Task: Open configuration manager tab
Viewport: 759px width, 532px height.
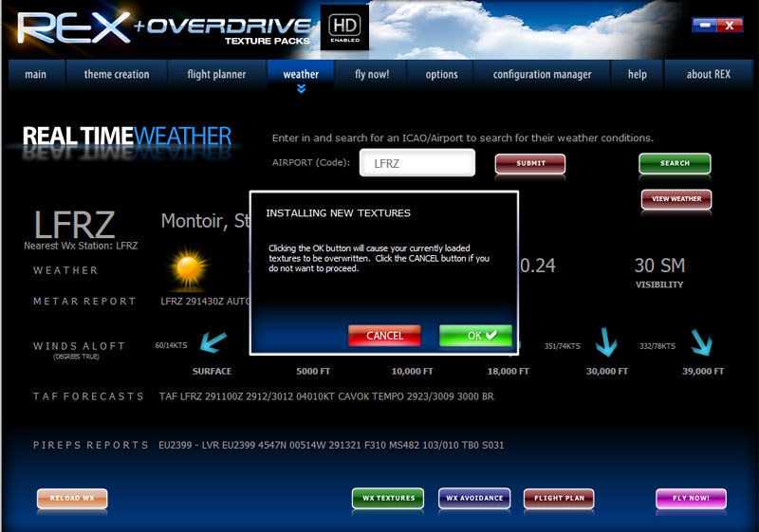Action: [x=542, y=75]
